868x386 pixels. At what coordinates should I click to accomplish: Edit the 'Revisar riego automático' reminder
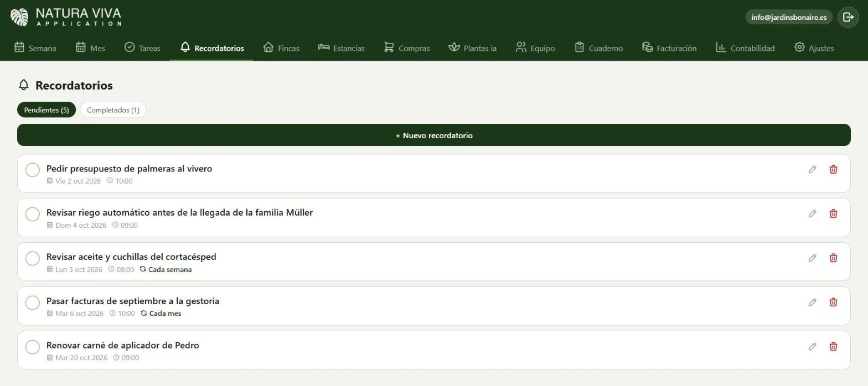[x=812, y=213]
